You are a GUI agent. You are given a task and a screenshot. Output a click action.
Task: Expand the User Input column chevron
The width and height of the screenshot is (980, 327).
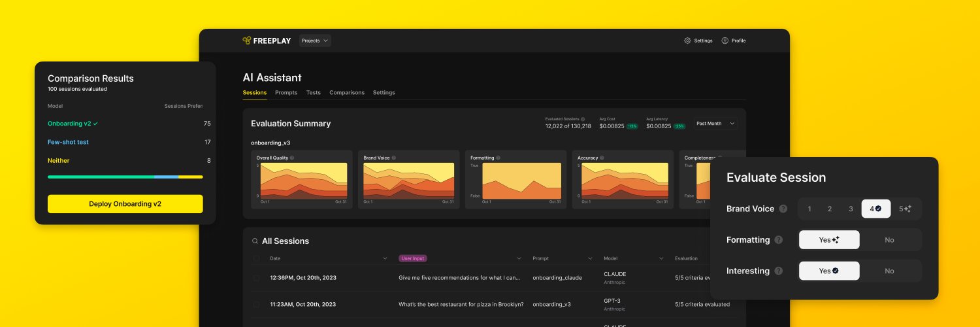pos(519,258)
